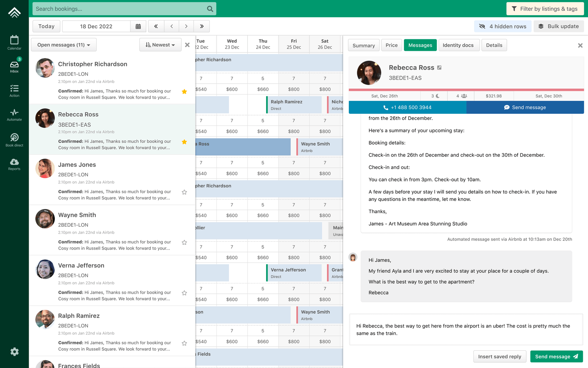Viewport: 588px width, 368px height.
Task: Click the 4 guests indicator
Action: (x=462, y=96)
